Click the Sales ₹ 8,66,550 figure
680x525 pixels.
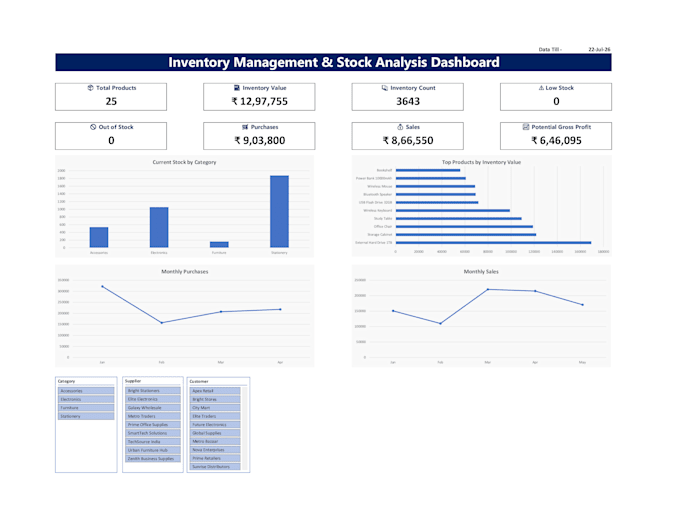408,140
